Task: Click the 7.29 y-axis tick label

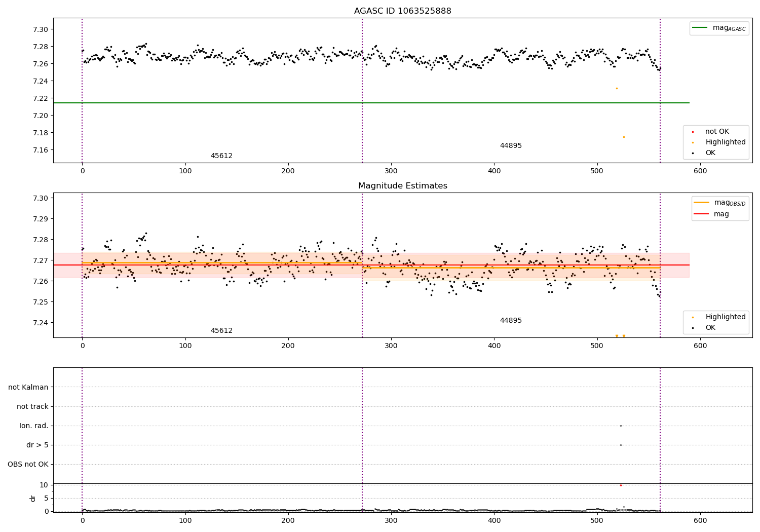Action: tap(41, 219)
